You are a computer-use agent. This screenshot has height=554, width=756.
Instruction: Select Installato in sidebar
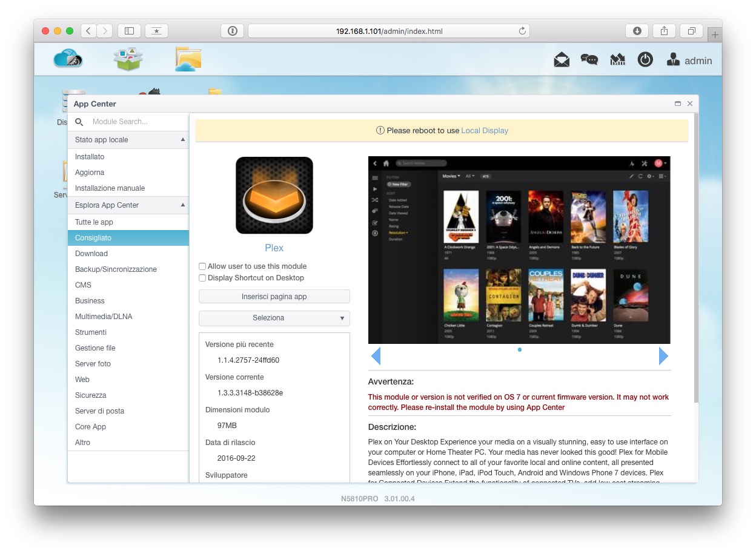(x=128, y=157)
